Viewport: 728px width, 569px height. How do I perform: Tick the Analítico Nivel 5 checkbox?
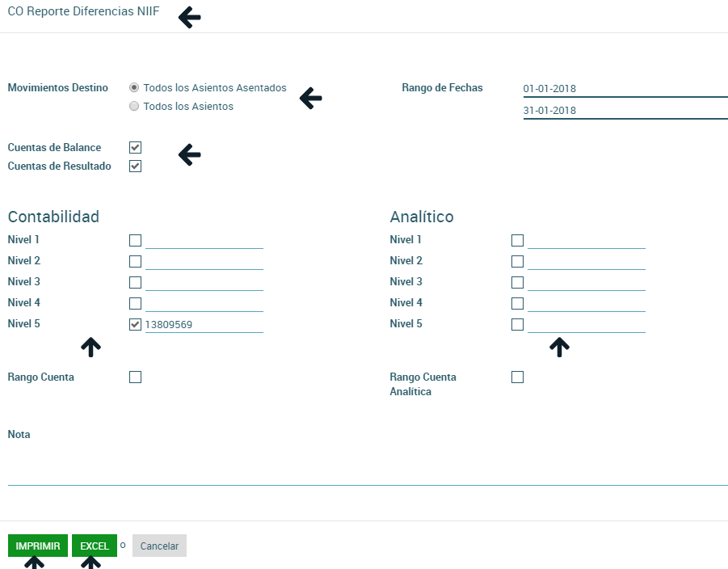(x=517, y=324)
